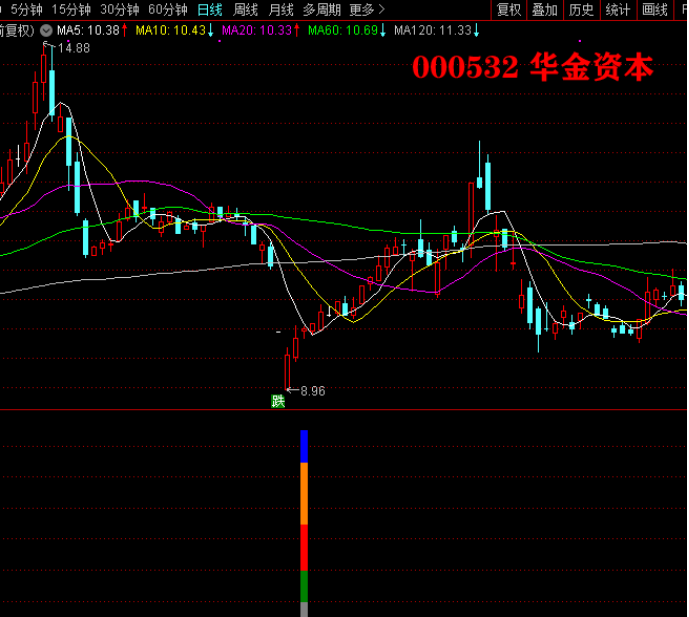Click the 000532 华金资本 stock title
Image resolution: width=689 pixels, height=617 pixels.
point(533,67)
